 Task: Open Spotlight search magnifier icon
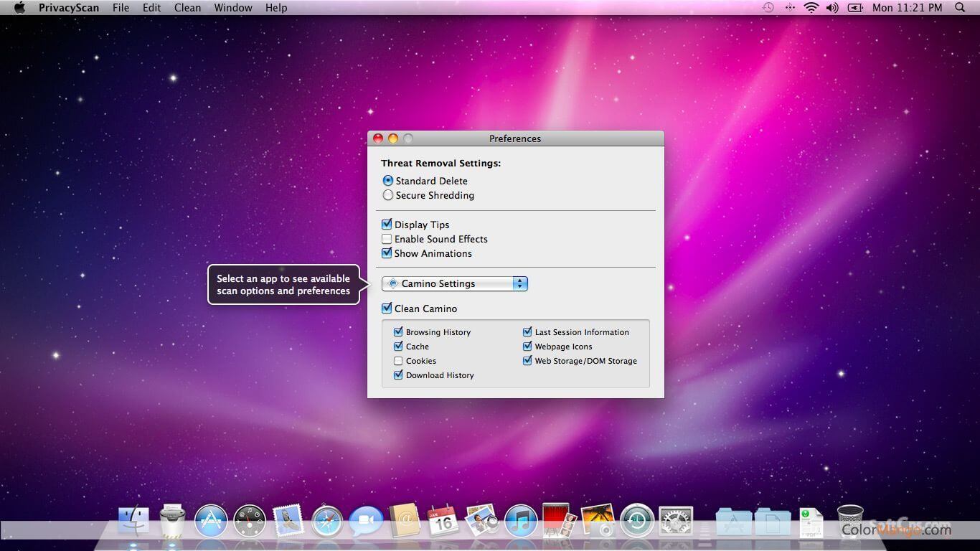960,8
